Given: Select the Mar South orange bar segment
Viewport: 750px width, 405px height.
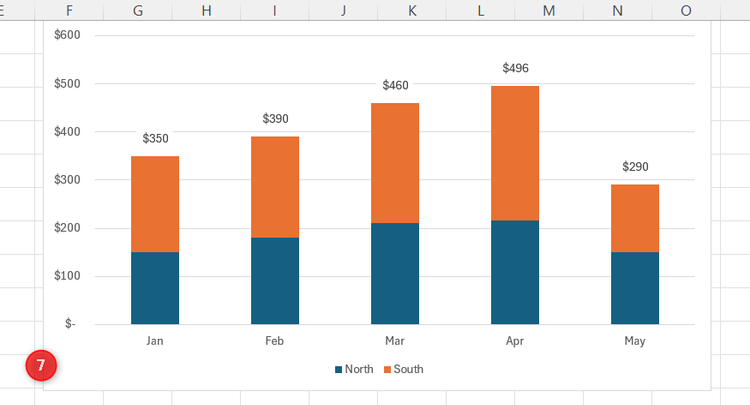Looking at the screenshot, I should (395, 163).
